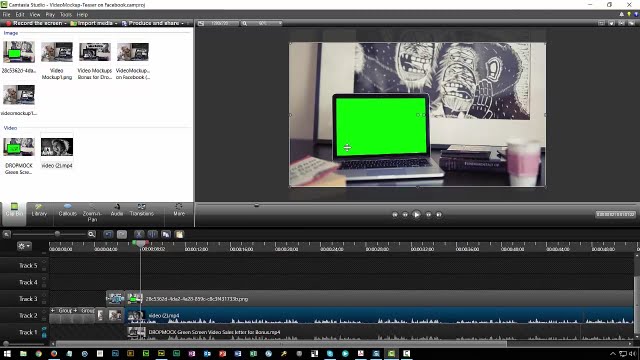Image resolution: width=640 pixels, height=360 pixels.
Task: Toggle Track 1 lock
Action: (44, 335)
